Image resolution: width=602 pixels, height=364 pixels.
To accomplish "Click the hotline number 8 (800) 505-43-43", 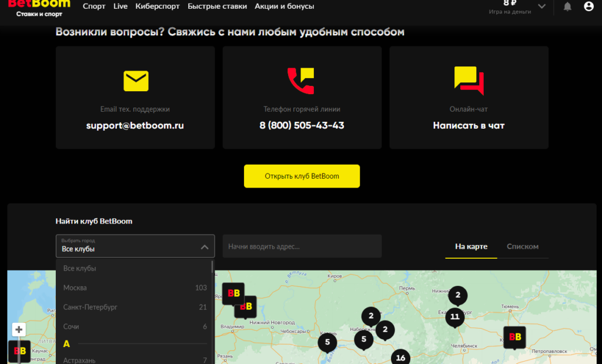I will 302,126.
